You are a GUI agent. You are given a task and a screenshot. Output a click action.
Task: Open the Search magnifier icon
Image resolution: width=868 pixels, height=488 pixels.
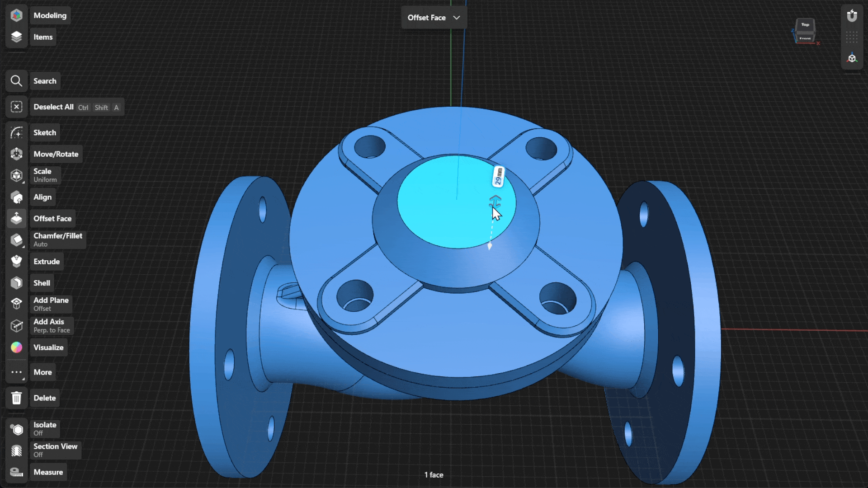tap(17, 81)
